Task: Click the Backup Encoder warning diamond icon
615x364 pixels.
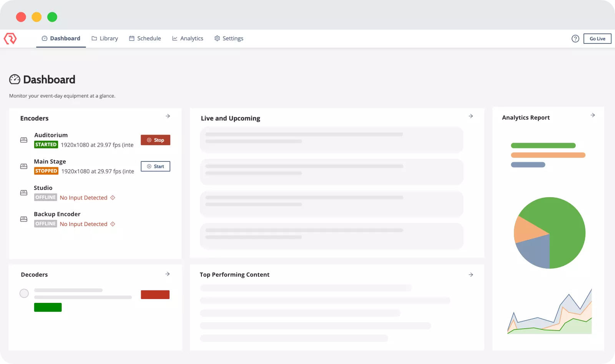Action: (113, 224)
